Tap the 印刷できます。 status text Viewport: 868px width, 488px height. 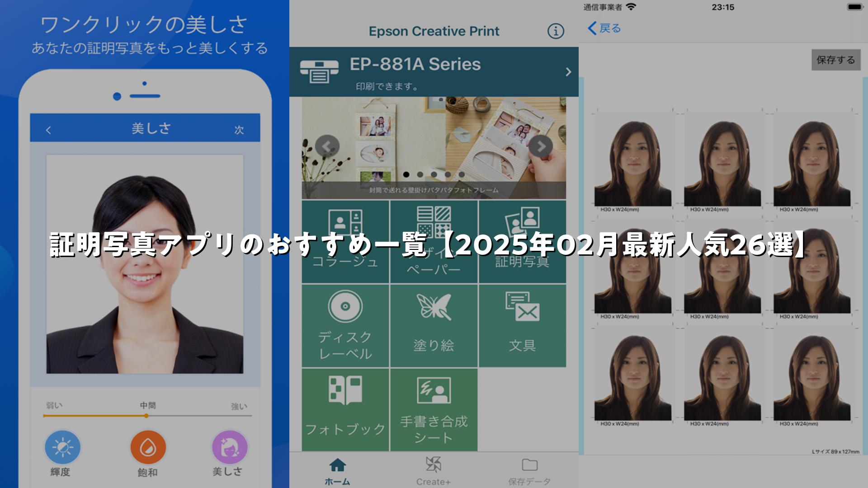pos(387,86)
